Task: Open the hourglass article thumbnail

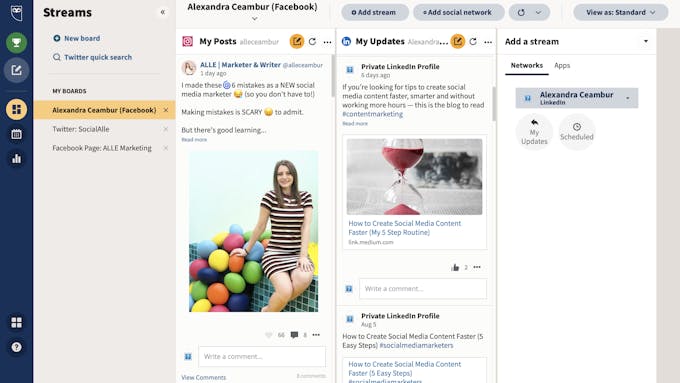Action: (414, 177)
